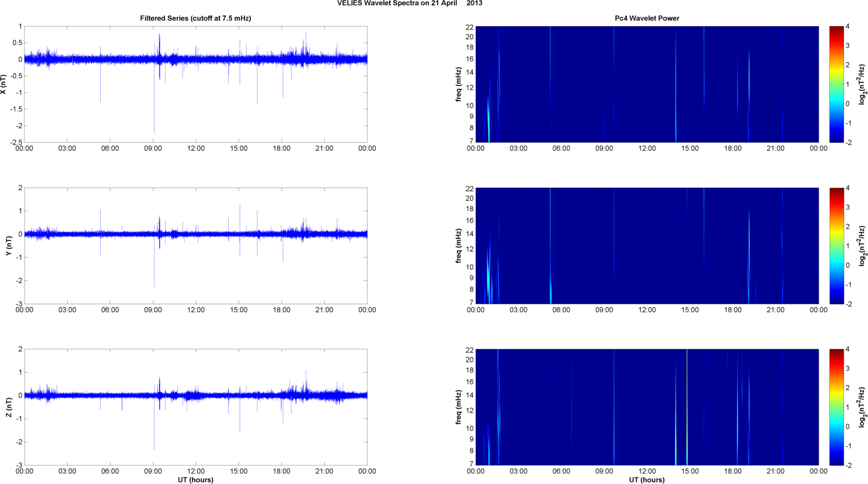Click the Y component filtered series plot
This screenshot has height=484, width=868.
(x=196, y=246)
